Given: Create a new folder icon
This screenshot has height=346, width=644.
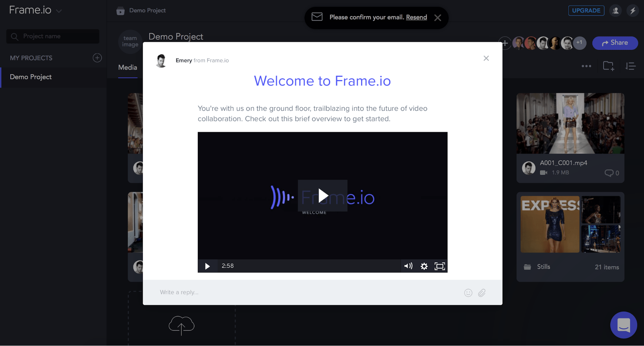Looking at the screenshot, I should [608, 66].
